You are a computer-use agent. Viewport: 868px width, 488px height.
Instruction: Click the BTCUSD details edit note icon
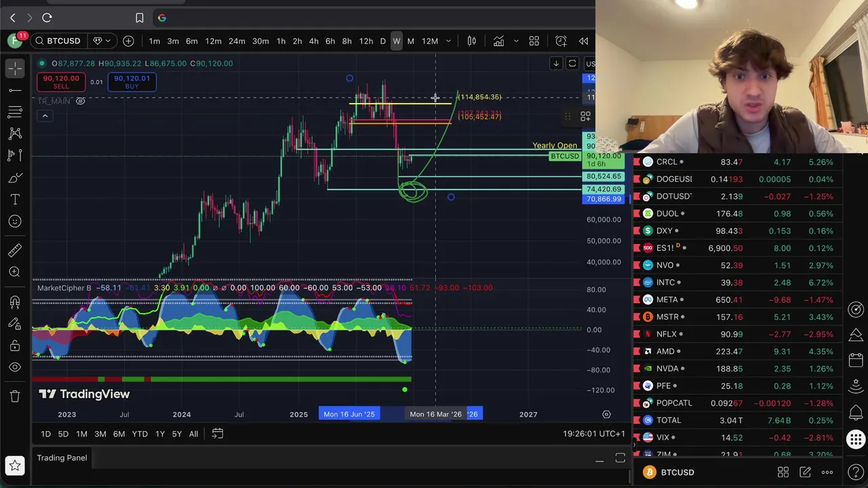click(x=805, y=472)
